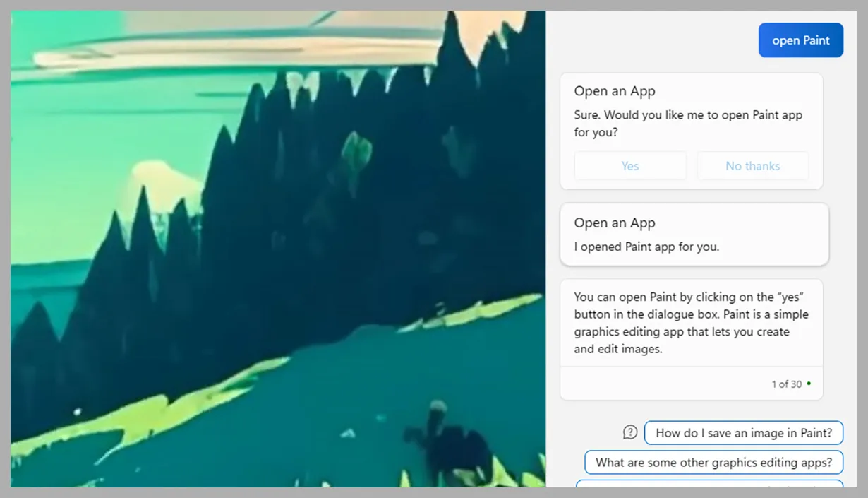Click the landscape wallpaper image

(x=278, y=249)
